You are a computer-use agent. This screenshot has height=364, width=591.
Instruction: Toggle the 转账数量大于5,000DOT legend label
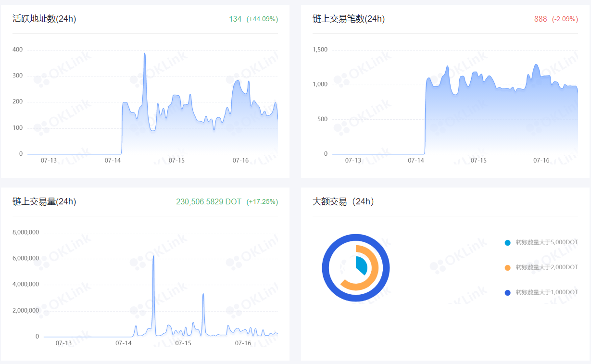click(546, 242)
